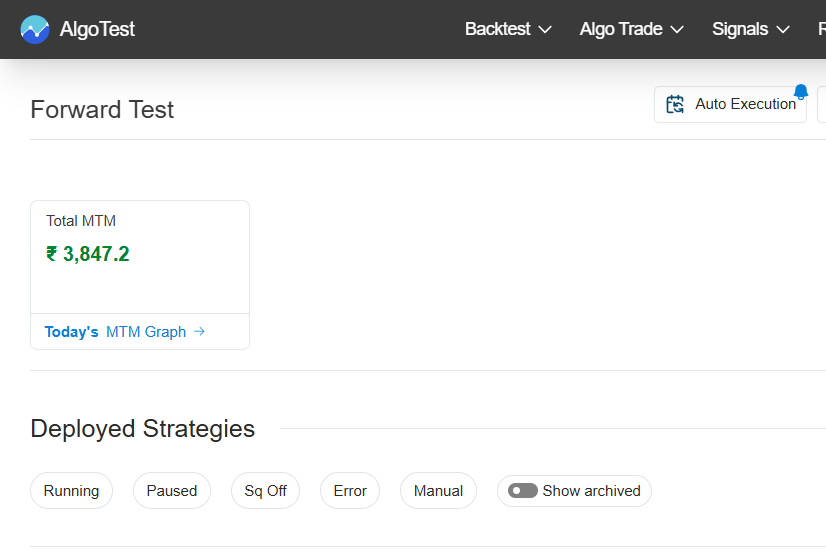
Task: Select the Error filter chip
Action: click(350, 491)
